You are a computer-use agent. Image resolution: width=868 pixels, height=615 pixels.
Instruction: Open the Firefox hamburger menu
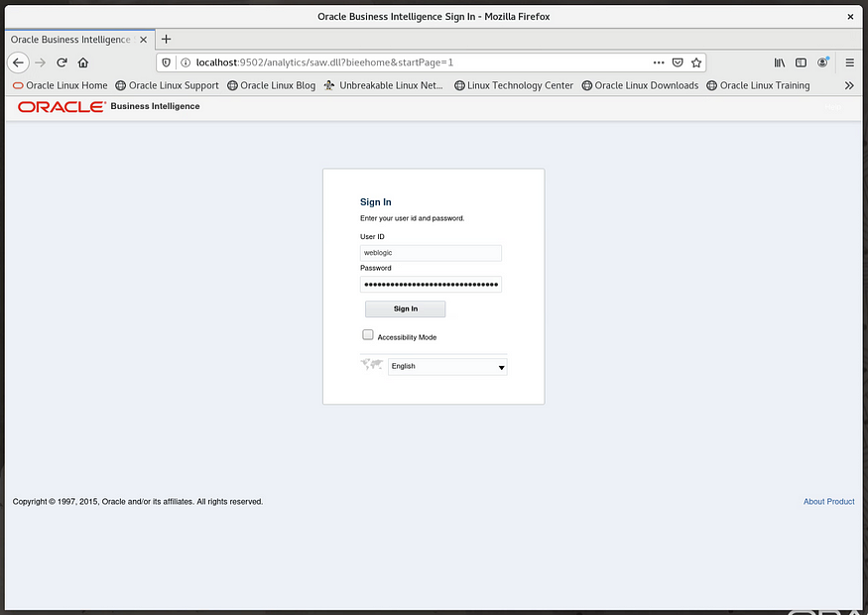(x=850, y=62)
